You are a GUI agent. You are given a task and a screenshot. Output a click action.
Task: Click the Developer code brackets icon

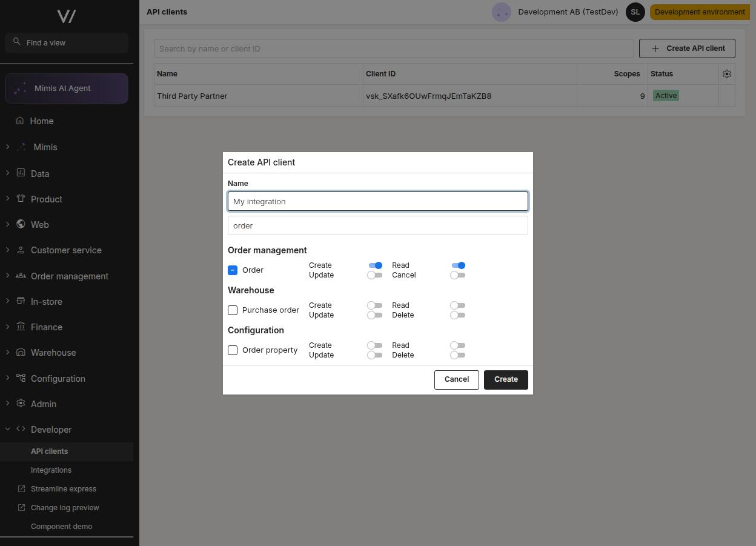(x=21, y=428)
